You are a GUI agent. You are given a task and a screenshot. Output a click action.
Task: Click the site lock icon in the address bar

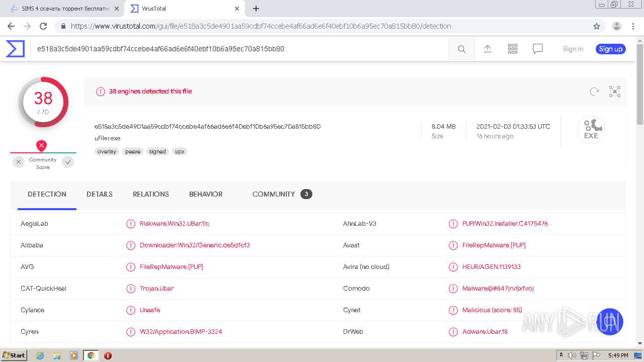63,26
